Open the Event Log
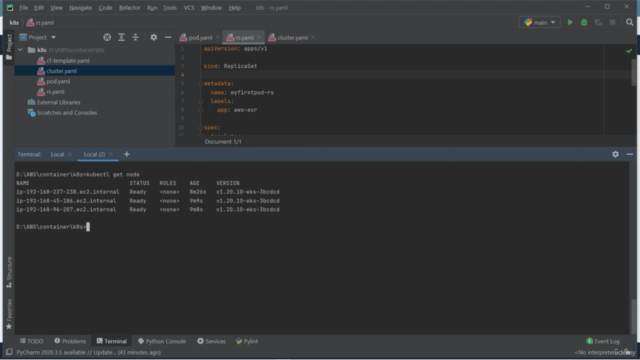This screenshot has width=640, height=360. [603, 341]
